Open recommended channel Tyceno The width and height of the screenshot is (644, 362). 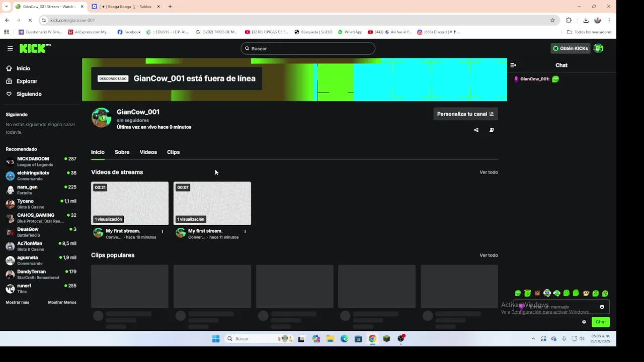41,204
